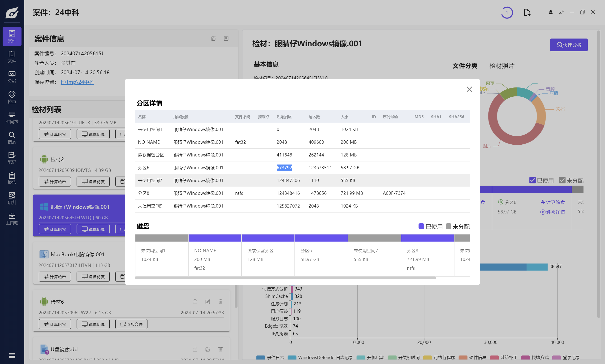Click 计算哈希 for 眼睛仔Windows镜像.001
Viewport: 605px width, 364px height.
(55, 229)
